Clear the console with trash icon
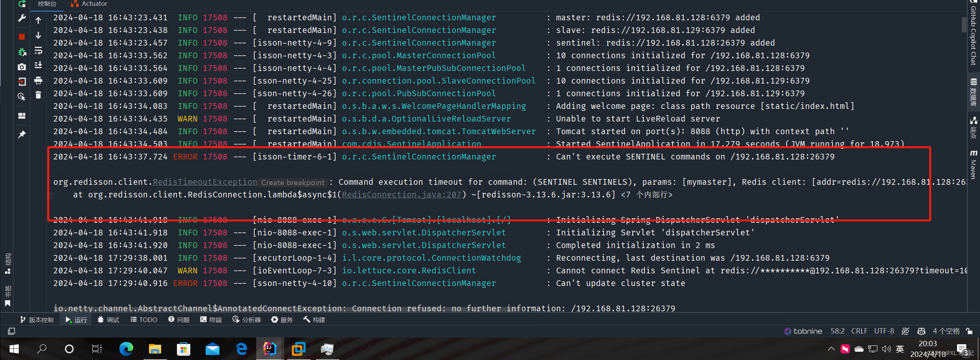Viewport: 980px width, 360px height. [38, 95]
